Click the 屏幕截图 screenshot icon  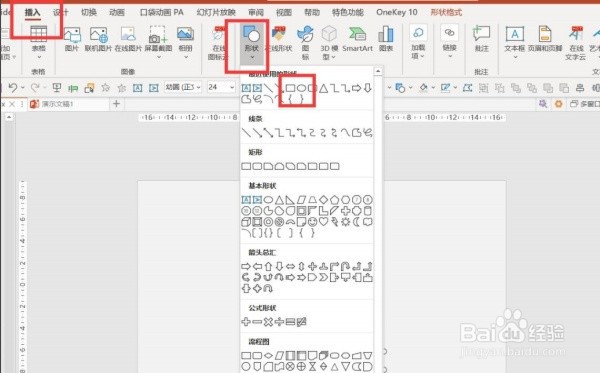coord(158,41)
